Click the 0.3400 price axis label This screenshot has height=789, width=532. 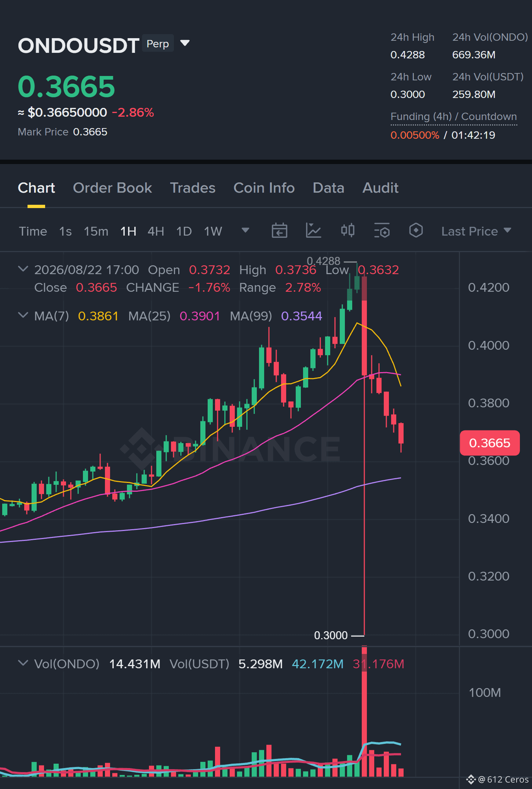pos(489,519)
